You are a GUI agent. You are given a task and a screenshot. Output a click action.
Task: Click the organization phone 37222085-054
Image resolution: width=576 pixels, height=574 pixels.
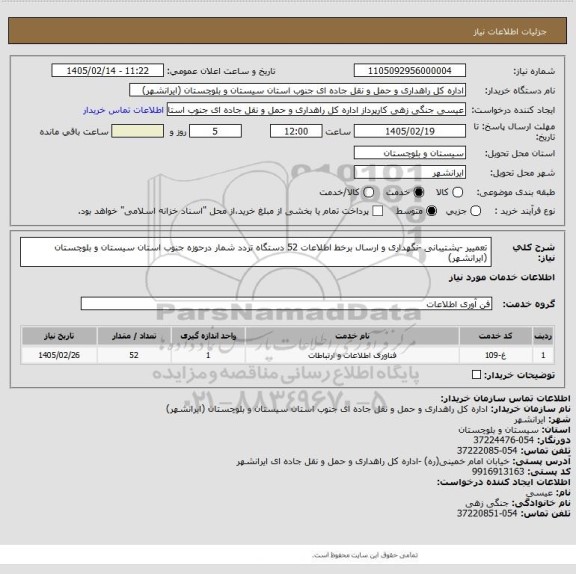(487, 451)
